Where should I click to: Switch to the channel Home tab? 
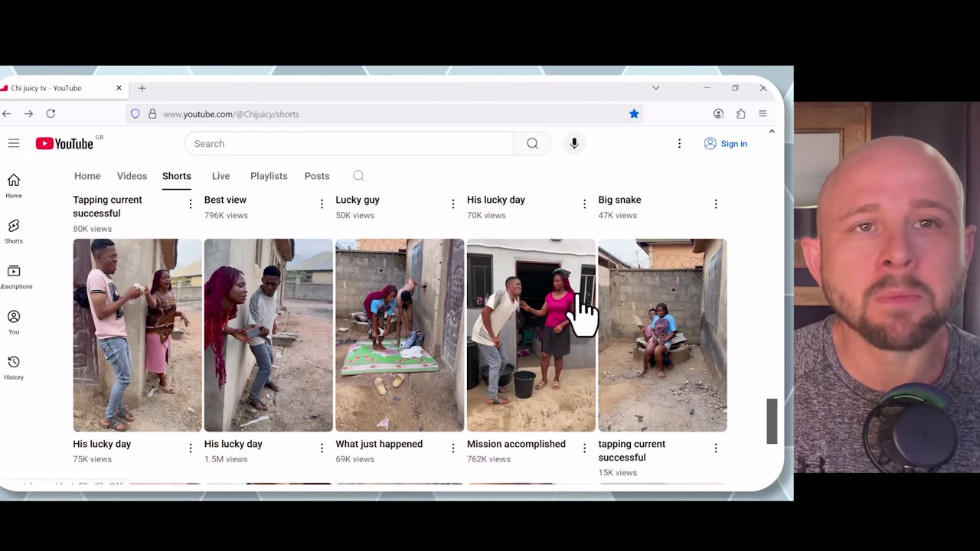pos(87,176)
